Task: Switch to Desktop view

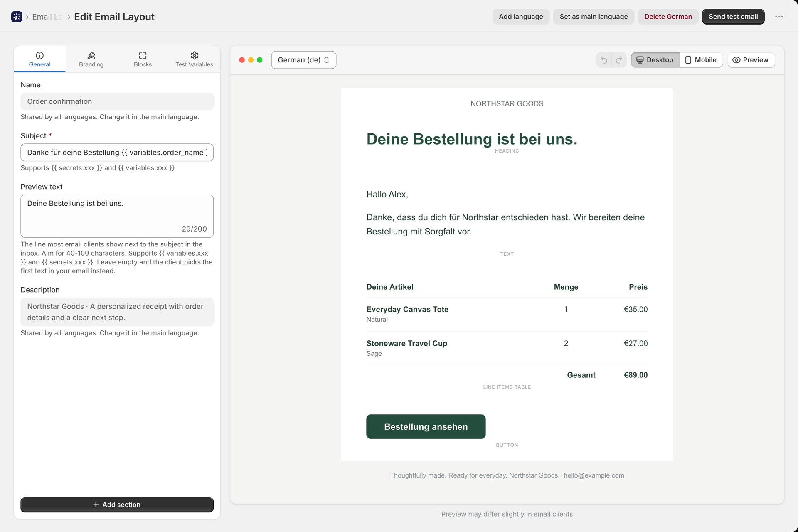Action: 655,60
